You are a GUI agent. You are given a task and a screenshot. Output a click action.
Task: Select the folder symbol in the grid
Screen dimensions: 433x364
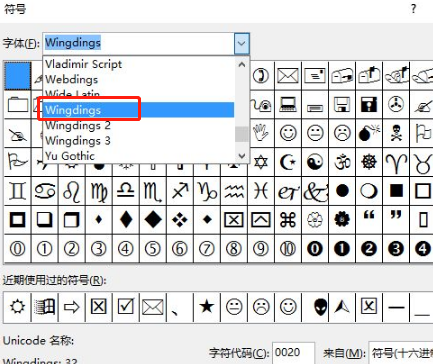(x=17, y=105)
